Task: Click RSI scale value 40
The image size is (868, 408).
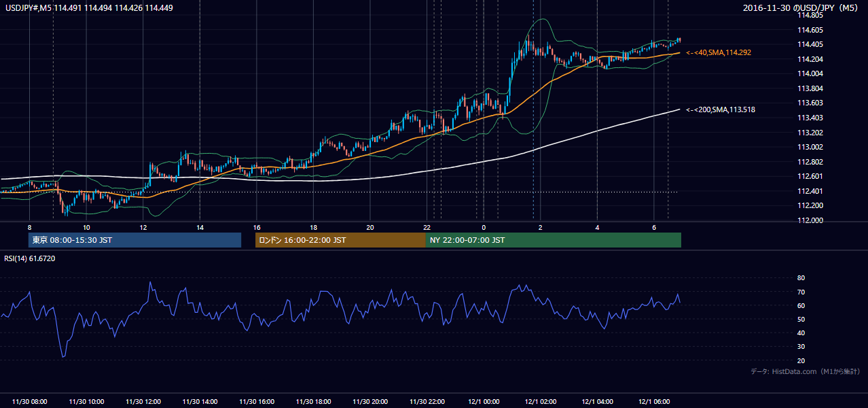Action: tap(801, 333)
